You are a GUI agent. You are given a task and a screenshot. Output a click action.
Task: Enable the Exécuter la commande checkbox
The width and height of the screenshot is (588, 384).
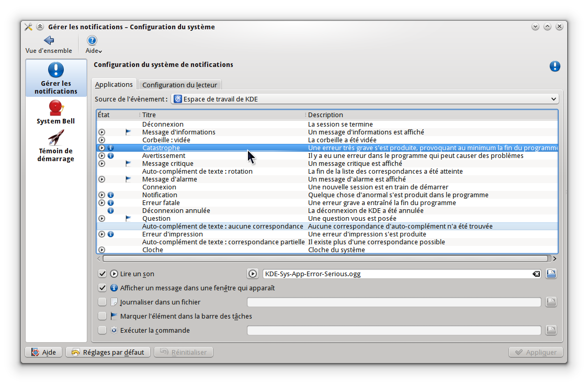pyautogui.click(x=102, y=330)
